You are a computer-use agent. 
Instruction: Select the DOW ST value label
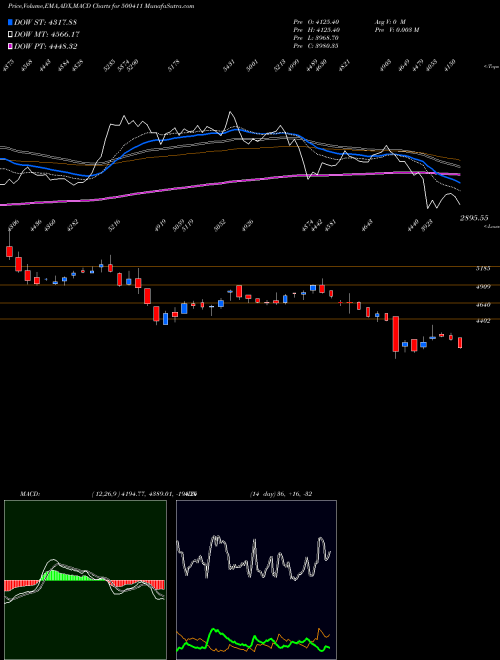pos(45,22)
